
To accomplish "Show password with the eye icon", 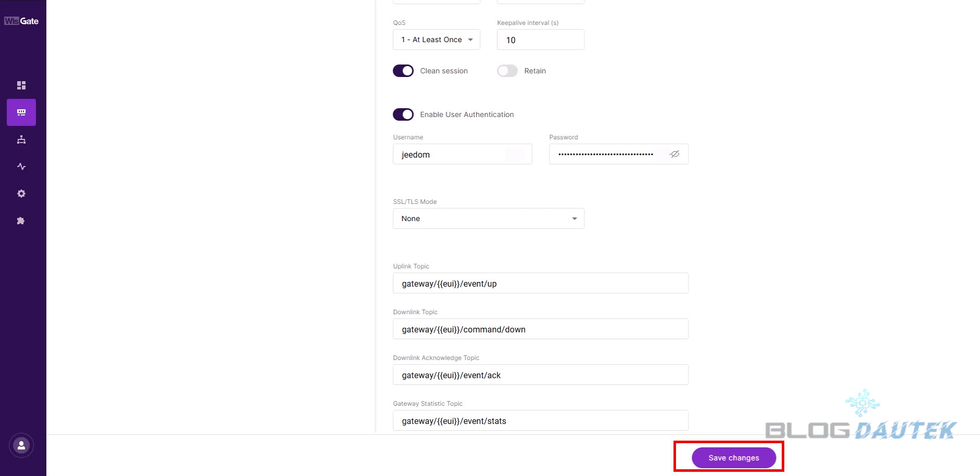I will pyautogui.click(x=674, y=154).
